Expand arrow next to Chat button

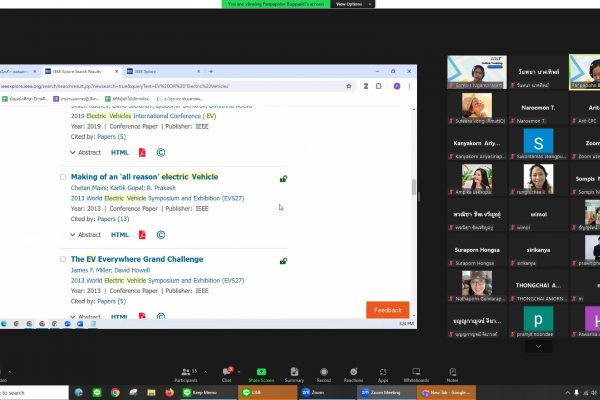(239, 372)
